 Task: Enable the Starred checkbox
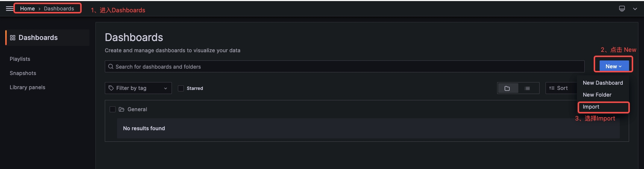[x=181, y=88]
